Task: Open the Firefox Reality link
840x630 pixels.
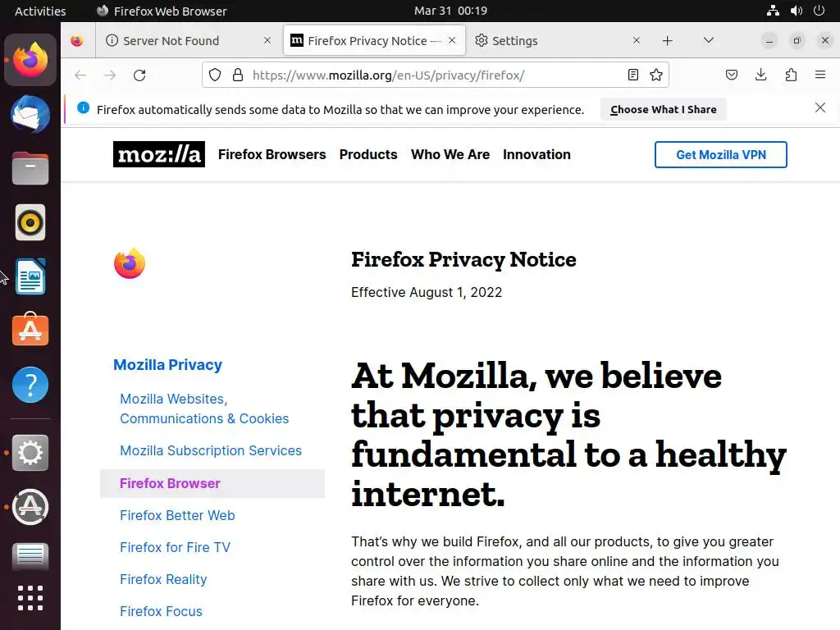Action: coord(163,580)
